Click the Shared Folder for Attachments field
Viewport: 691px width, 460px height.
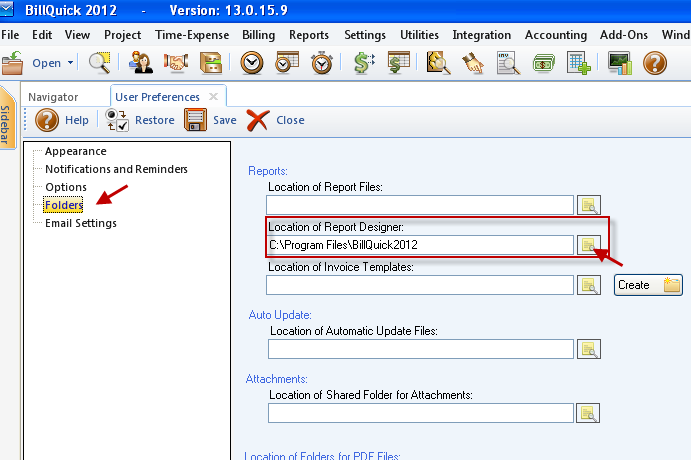tap(421, 413)
